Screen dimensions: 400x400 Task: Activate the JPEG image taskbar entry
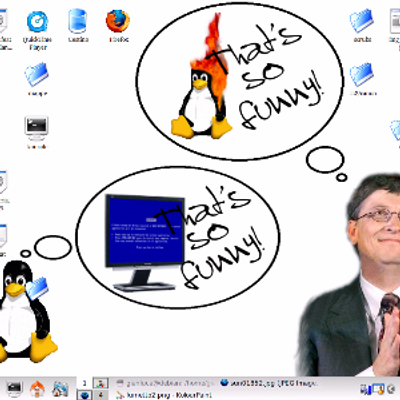coord(269,383)
